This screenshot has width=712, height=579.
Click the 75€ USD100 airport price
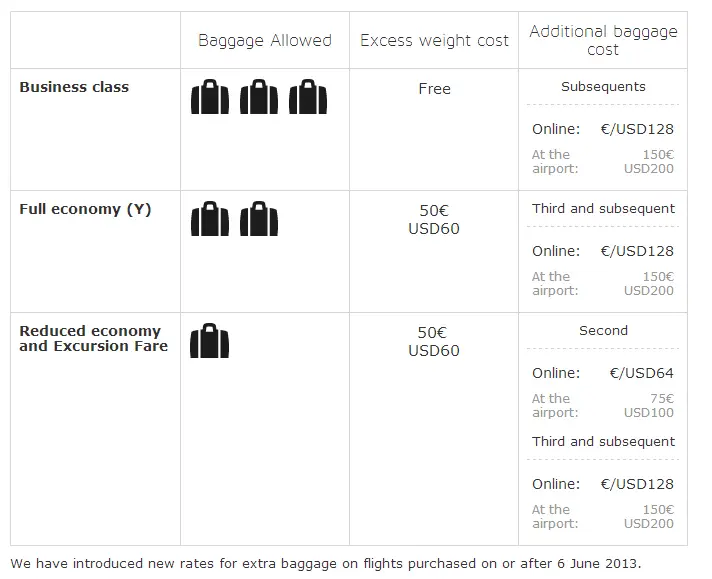tap(649, 406)
